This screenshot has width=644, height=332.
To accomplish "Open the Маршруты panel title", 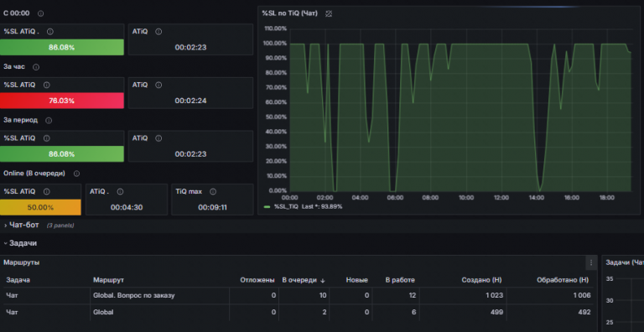I will point(22,262).
